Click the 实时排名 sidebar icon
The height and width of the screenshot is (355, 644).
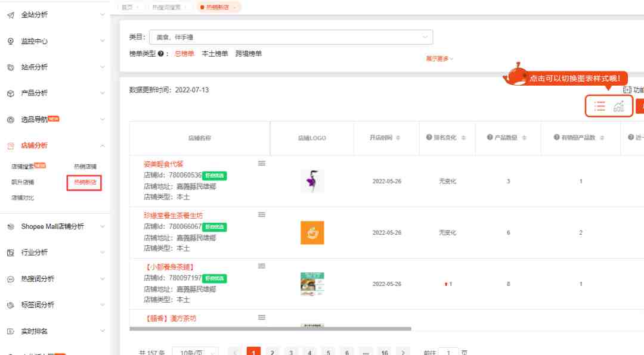[11, 331]
